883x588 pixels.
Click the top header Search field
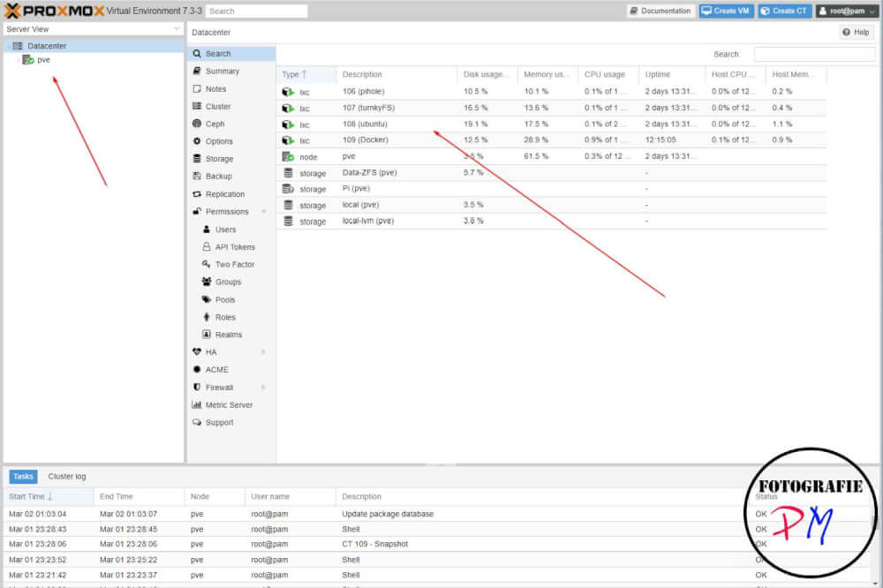(256, 11)
